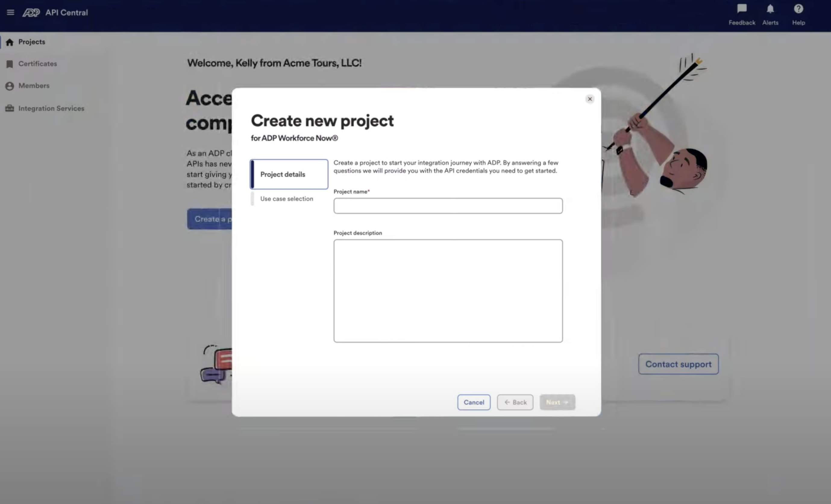The image size is (831, 504).
Task: Click the Back button
Action: click(515, 402)
